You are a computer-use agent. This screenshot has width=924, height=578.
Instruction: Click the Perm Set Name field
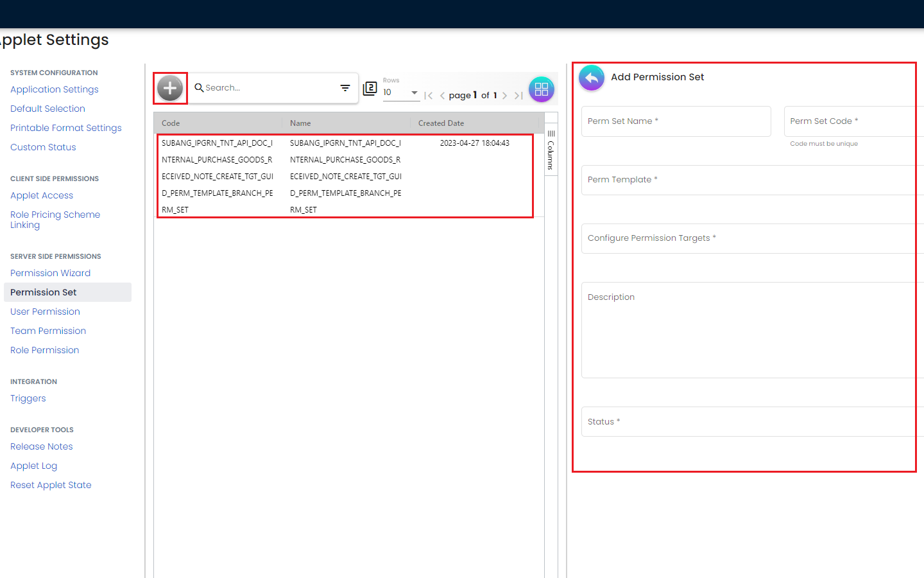click(x=676, y=121)
